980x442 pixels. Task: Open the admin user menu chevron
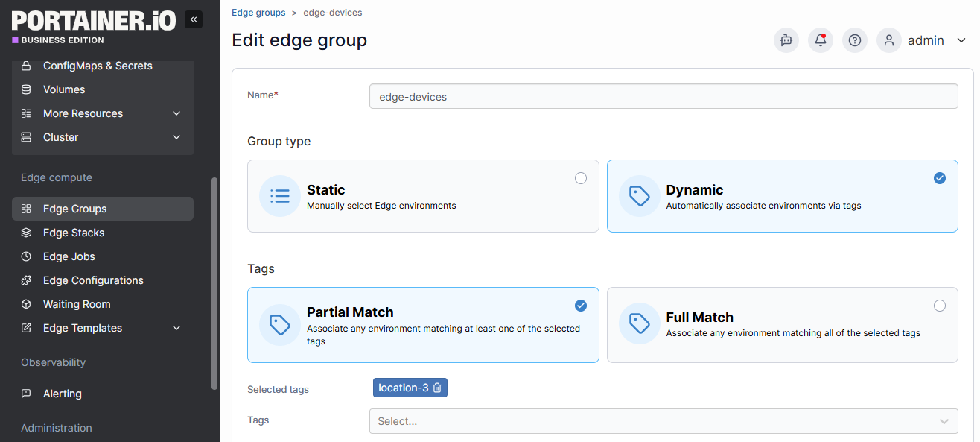click(961, 40)
